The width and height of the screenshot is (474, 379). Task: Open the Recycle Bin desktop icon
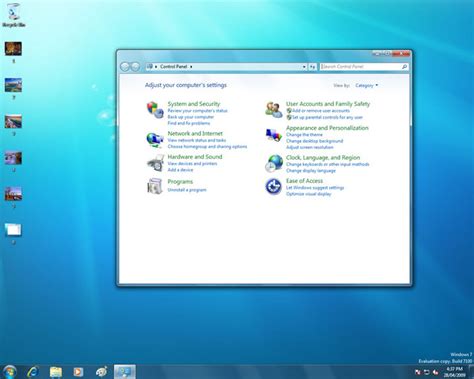click(x=14, y=15)
